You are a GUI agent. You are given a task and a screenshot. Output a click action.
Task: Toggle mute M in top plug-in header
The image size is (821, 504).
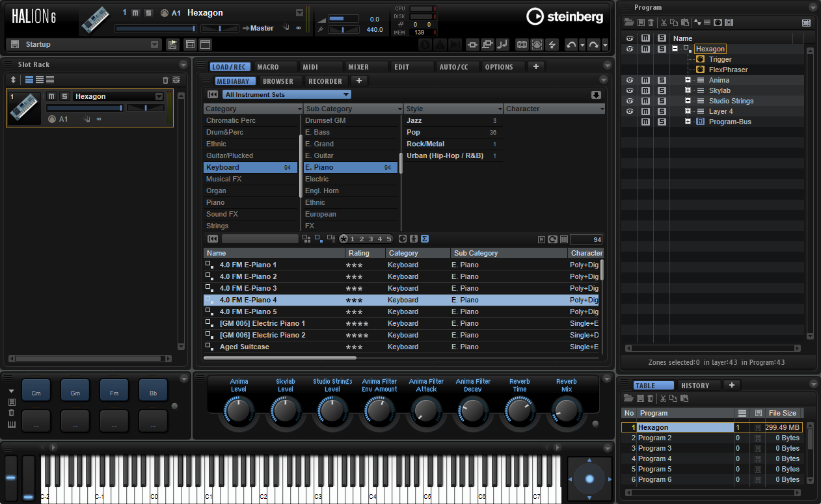click(135, 13)
